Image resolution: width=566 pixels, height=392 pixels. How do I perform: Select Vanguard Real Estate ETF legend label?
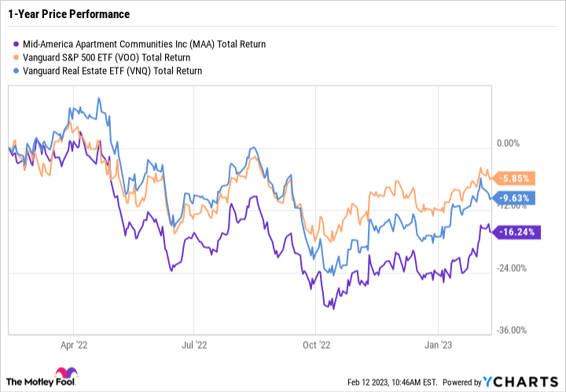click(x=114, y=71)
